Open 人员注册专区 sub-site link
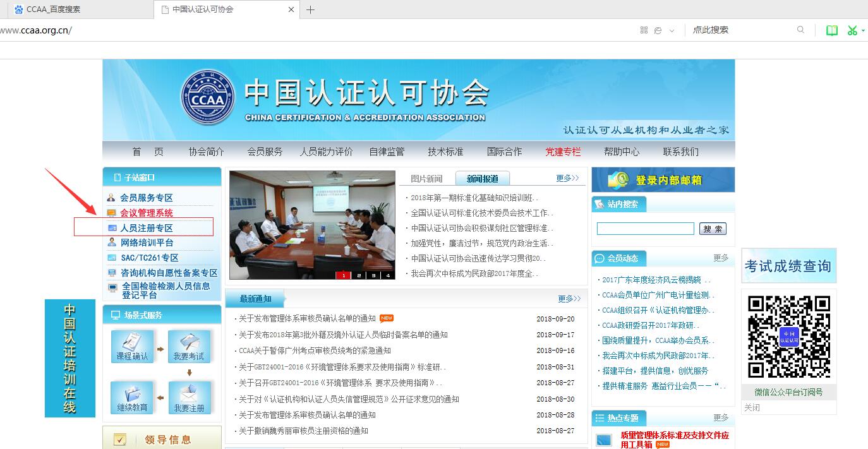The image size is (868, 449). pyautogui.click(x=146, y=228)
